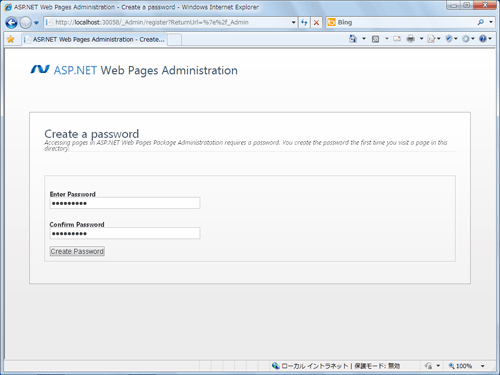Open the Safety menu shield dropdown
This screenshot has width=500, height=375.
(x=451, y=39)
